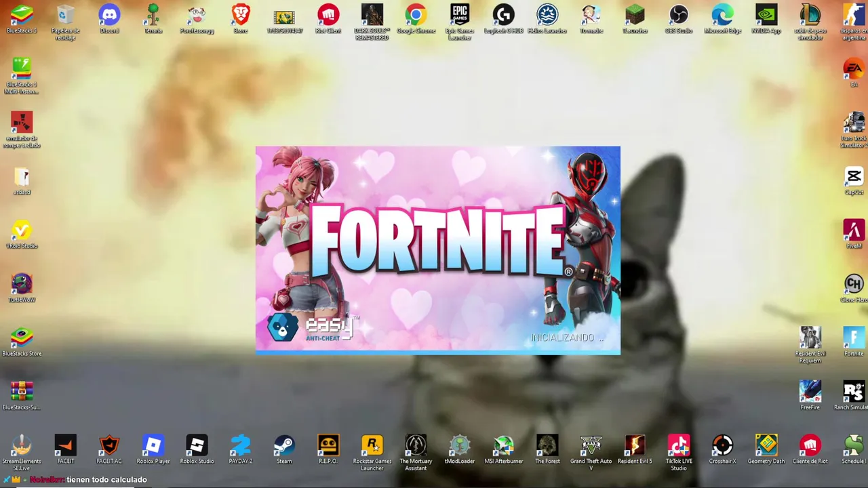Open the EA app shortcut

(x=854, y=73)
